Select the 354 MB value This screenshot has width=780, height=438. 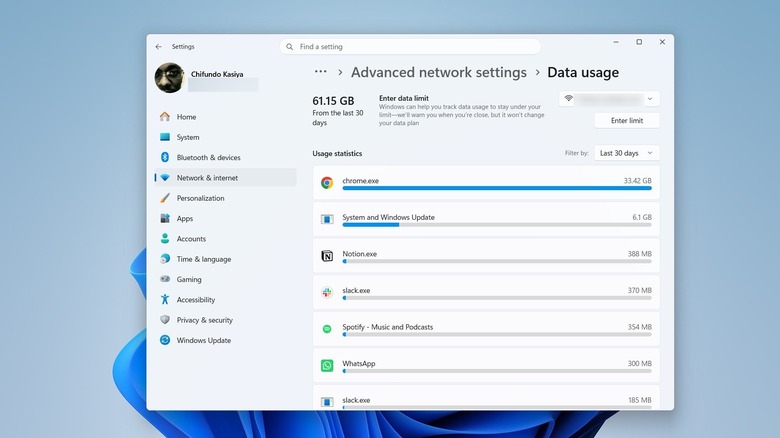[639, 327]
